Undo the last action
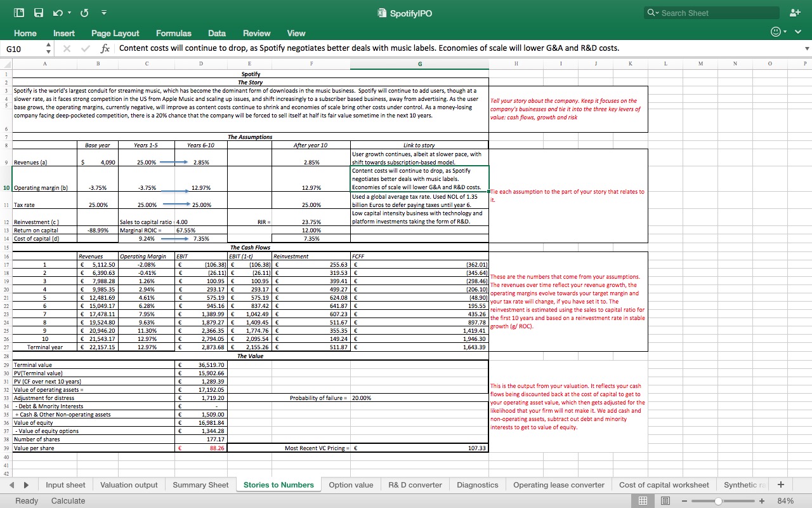Image resolution: width=812 pixels, height=508 pixels. tap(56, 13)
